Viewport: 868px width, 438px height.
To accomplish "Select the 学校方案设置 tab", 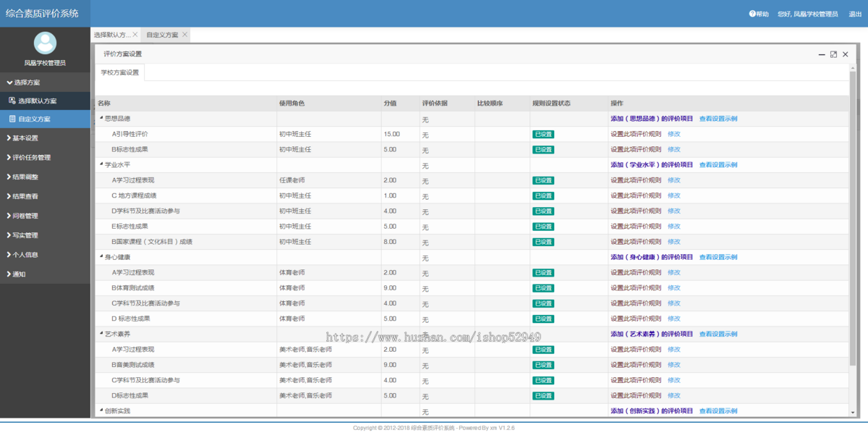I will click(x=120, y=72).
